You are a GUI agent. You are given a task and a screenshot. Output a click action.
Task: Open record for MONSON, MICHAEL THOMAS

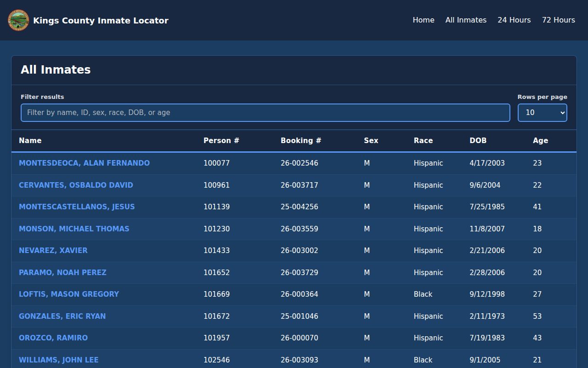point(74,229)
